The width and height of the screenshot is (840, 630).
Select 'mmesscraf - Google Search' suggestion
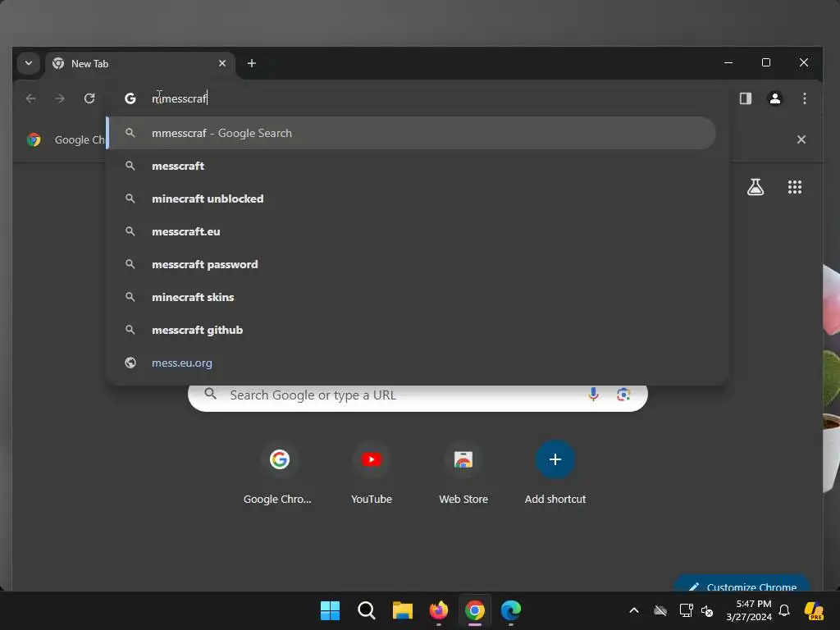point(411,133)
